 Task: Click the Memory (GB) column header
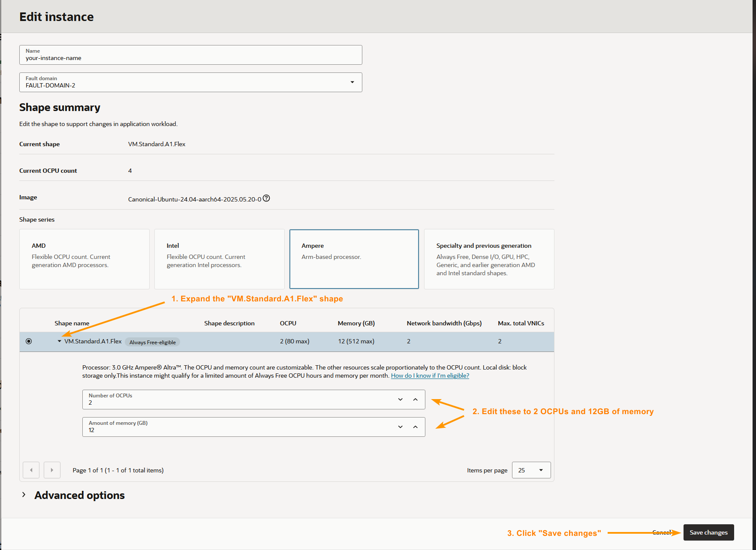[356, 323]
